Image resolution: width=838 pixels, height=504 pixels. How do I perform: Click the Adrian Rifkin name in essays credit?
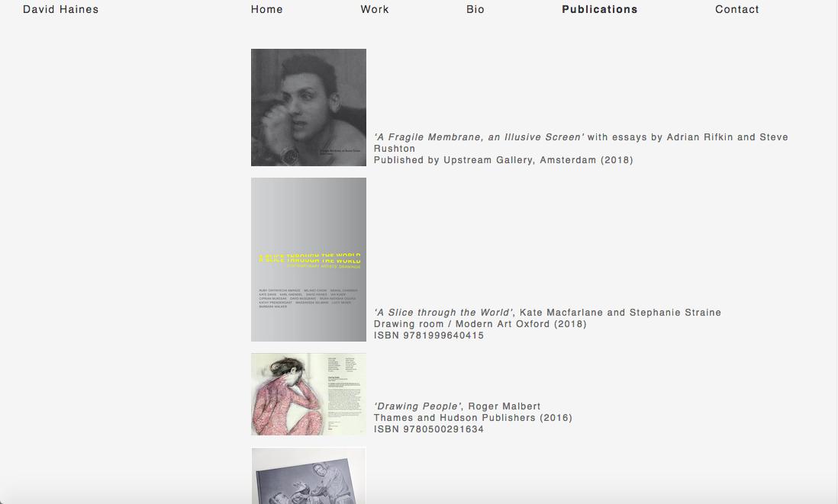pyautogui.click(x=701, y=137)
